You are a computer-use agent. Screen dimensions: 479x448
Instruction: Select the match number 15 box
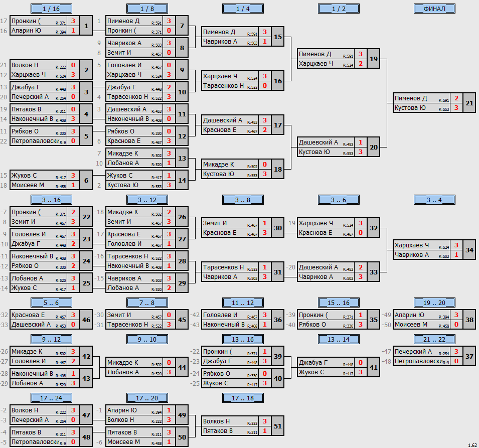click(x=278, y=37)
